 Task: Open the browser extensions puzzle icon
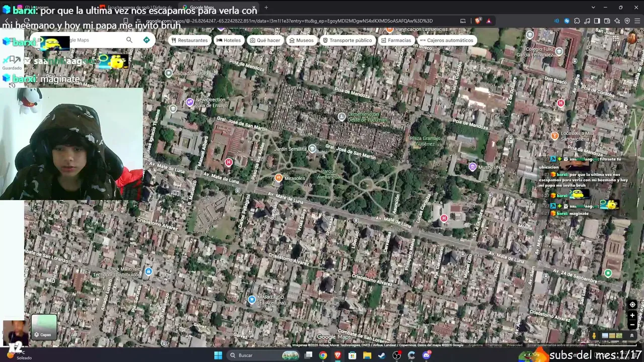[x=577, y=21]
